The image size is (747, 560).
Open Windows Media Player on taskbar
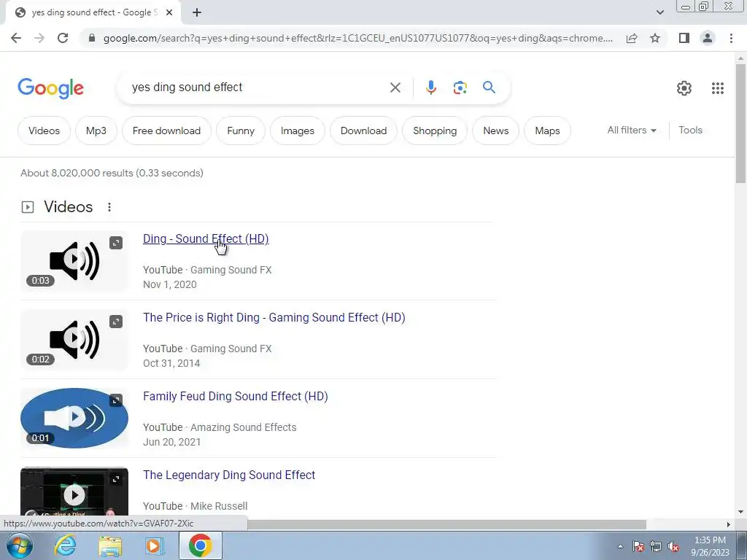point(154,545)
